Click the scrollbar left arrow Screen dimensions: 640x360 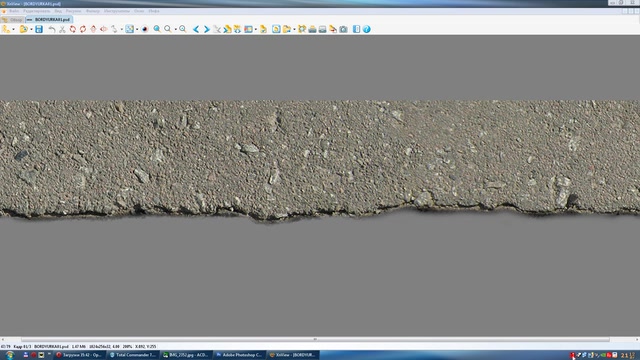click(x=3, y=339)
